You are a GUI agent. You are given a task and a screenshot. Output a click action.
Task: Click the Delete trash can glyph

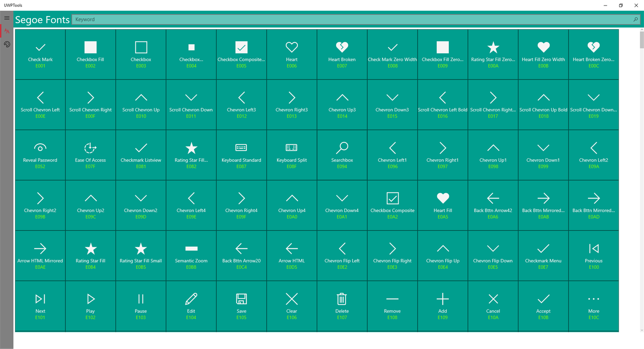pyautogui.click(x=342, y=305)
